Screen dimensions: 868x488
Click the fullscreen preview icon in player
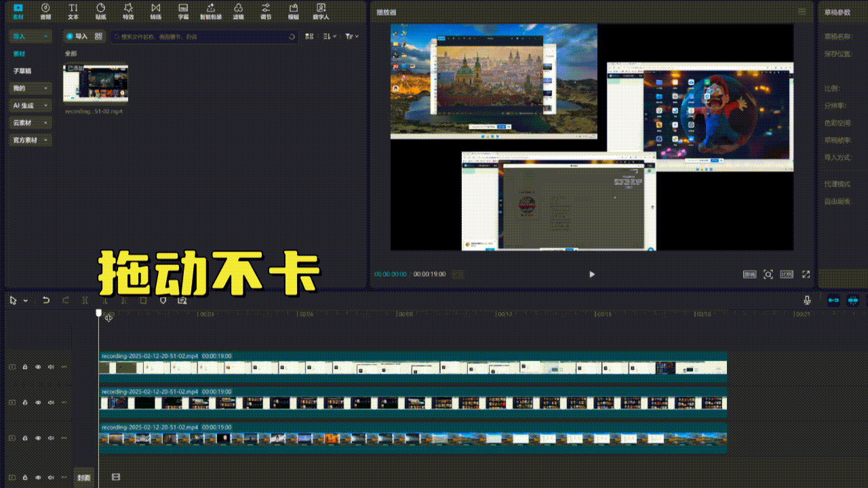pos(806,274)
